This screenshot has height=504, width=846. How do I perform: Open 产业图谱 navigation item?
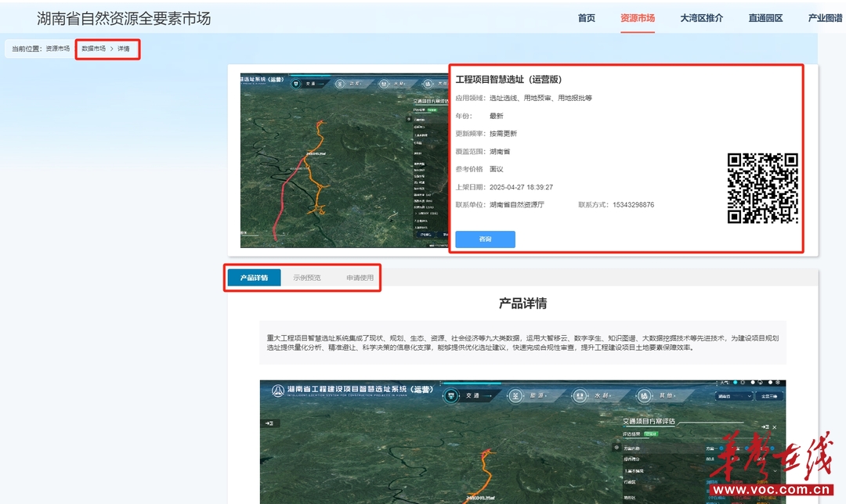(x=825, y=18)
